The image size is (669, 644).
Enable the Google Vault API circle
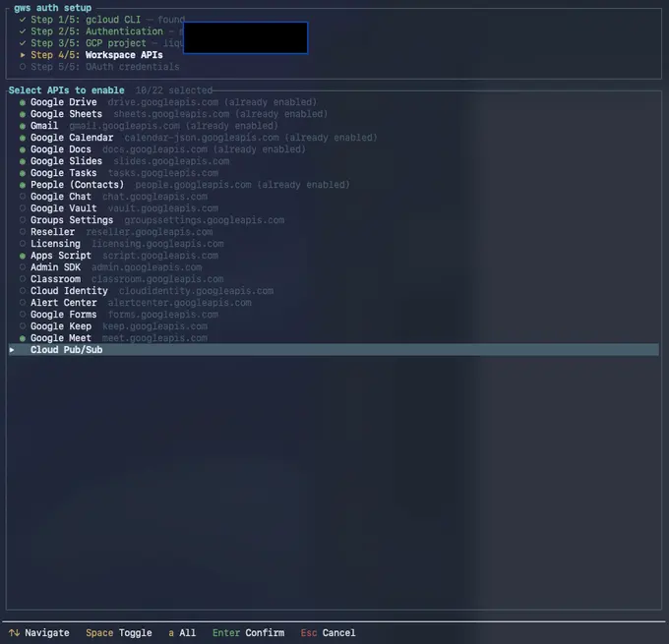pos(23,208)
